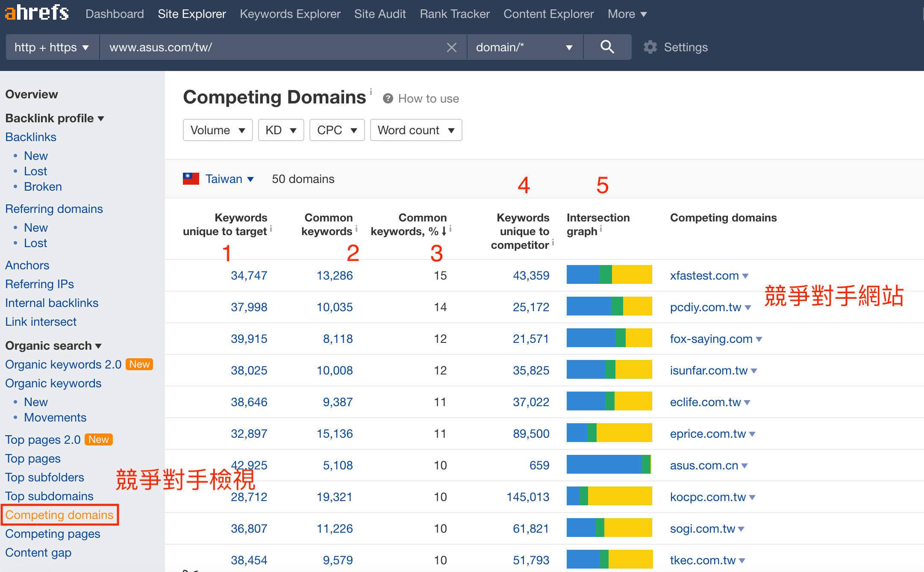
Task: Click the How to use link
Action: point(428,99)
